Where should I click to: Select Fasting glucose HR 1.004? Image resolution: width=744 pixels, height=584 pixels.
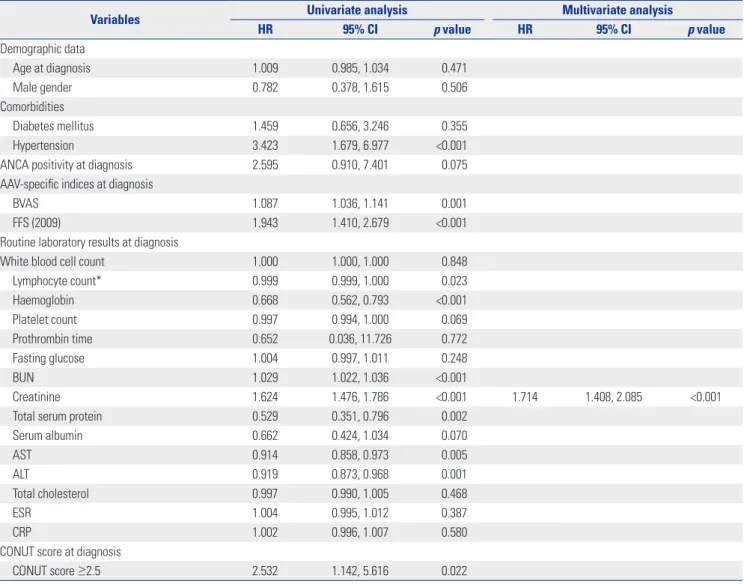pyautogui.click(x=265, y=358)
